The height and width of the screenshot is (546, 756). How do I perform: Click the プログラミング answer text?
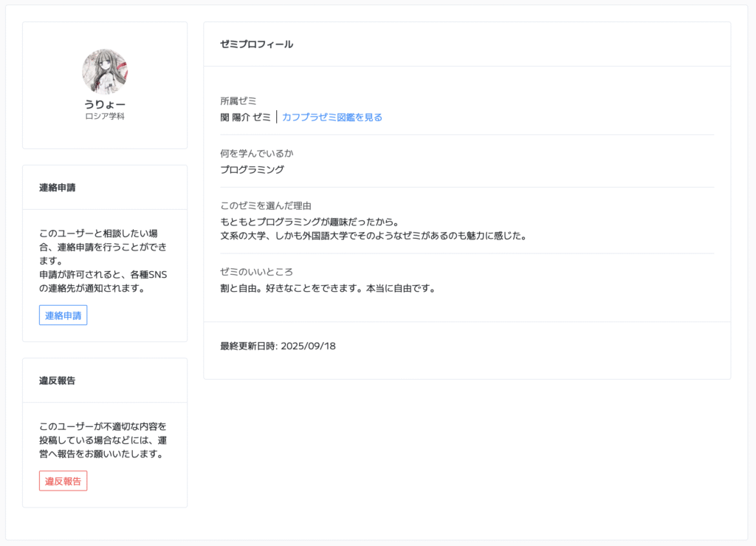click(x=252, y=169)
